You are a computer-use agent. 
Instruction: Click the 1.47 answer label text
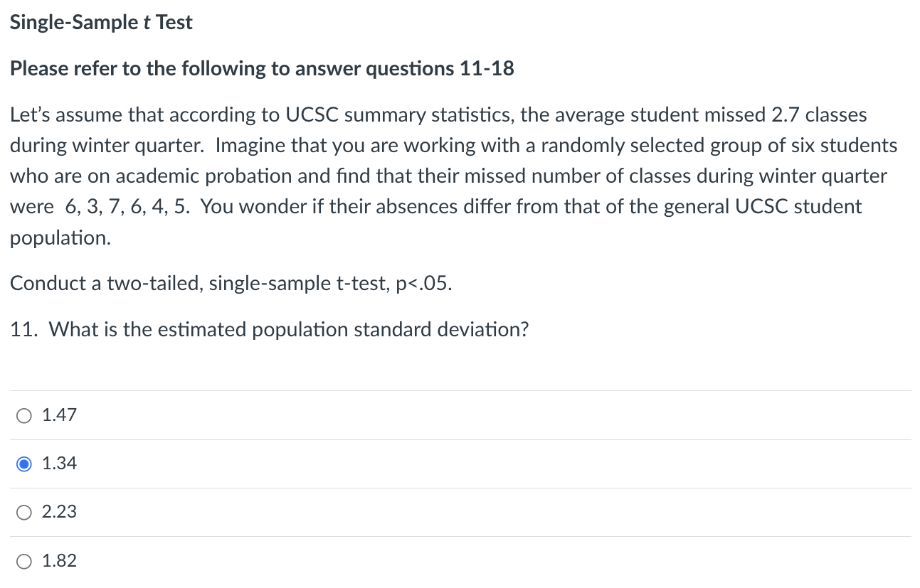pyautogui.click(x=59, y=415)
